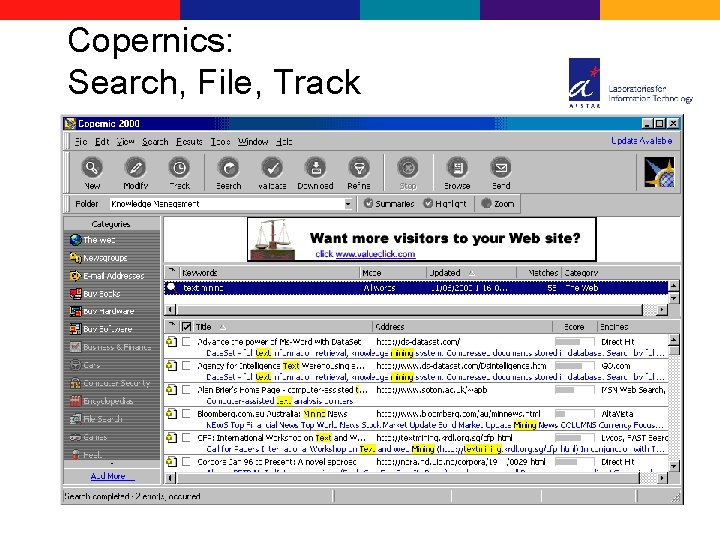Click the Want more visitors banner ad

(x=422, y=239)
